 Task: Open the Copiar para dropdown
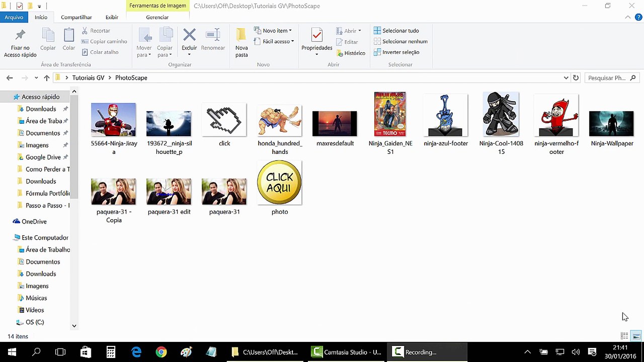pyautogui.click(x=165, y=52)
